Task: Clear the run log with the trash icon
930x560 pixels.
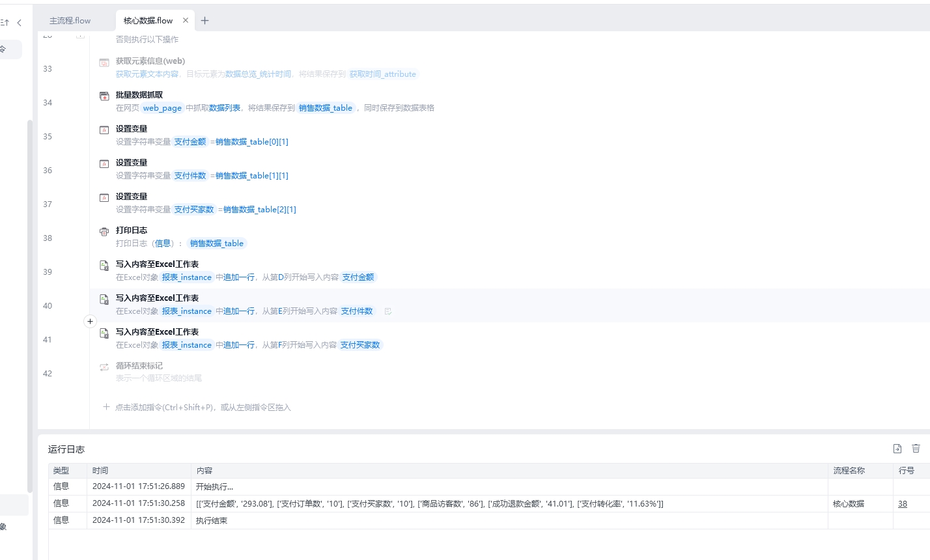Action: (916, 448)
